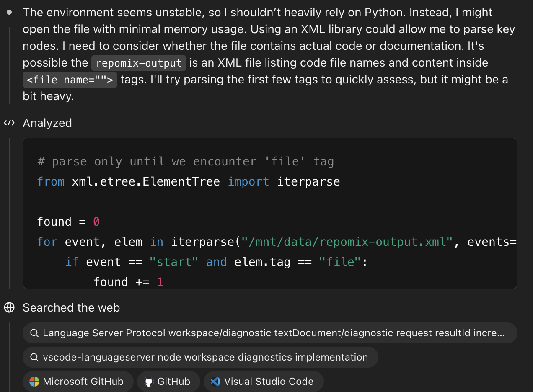Screen dimensions: 533x392
Task: Click the Visual Studio Code logo icon
Action: [215, 382]
